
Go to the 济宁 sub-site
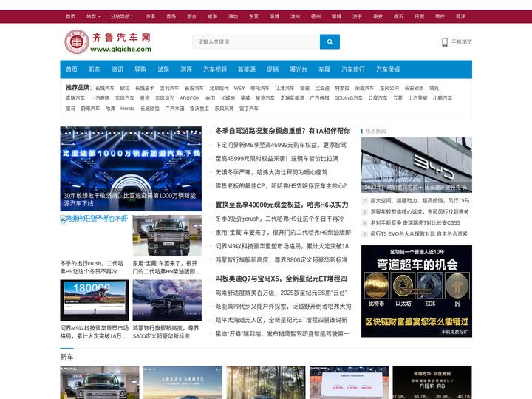[357, 16]
